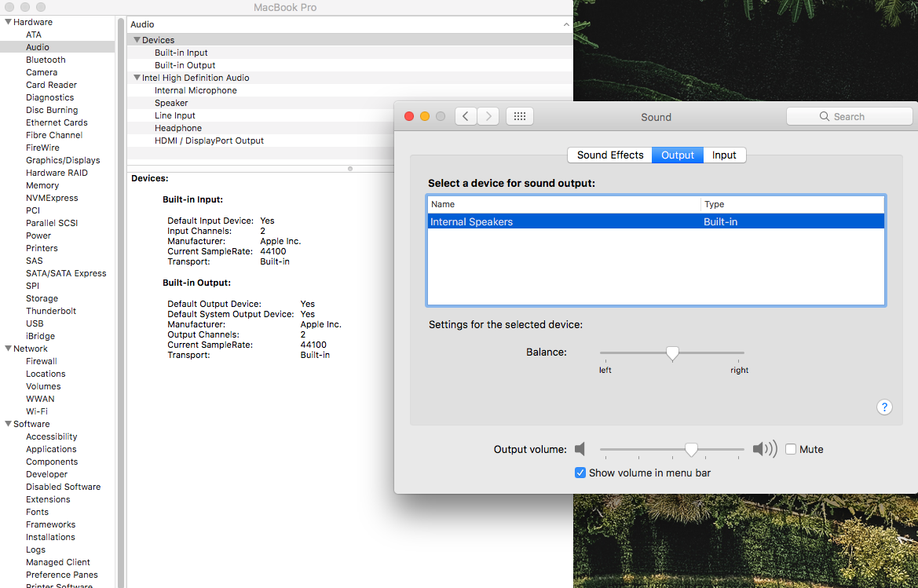The width and height of the screenshot is (918, 588).
Task: Open the help question mark button
Action: pos(884,407)
